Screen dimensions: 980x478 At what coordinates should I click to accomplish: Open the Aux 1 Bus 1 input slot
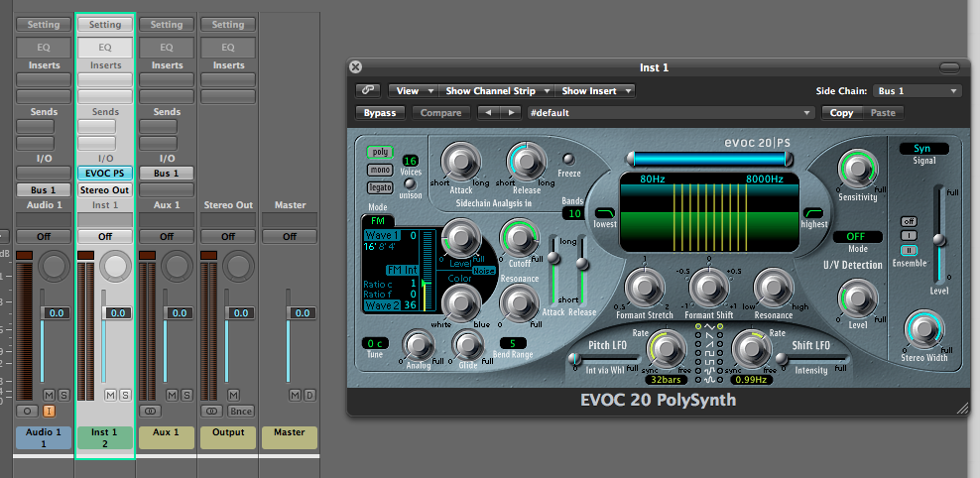[167, 174]
